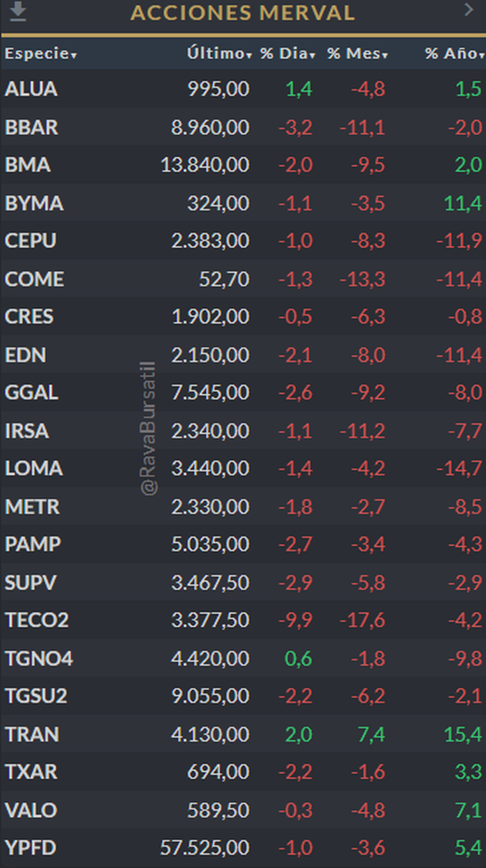Click the @RavaBursatil watermark

(147, 428)
